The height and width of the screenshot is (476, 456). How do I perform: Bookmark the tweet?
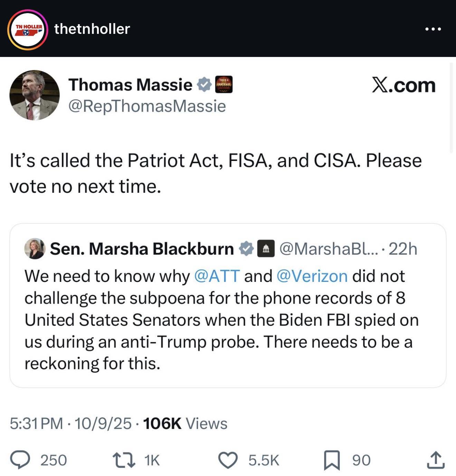pos(332,460)
